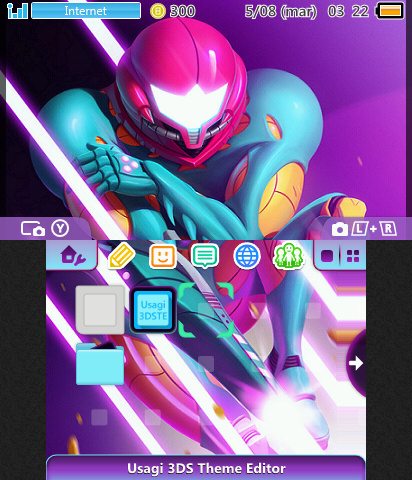
Task: Launch the Internet Browser globe icon
Action: 247,256
